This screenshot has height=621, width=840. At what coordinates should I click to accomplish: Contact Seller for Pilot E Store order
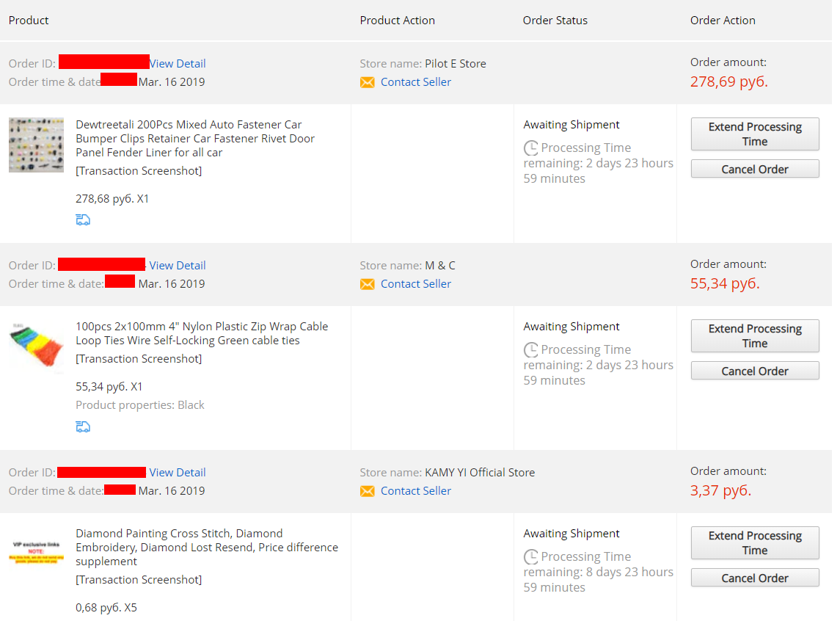416,82
